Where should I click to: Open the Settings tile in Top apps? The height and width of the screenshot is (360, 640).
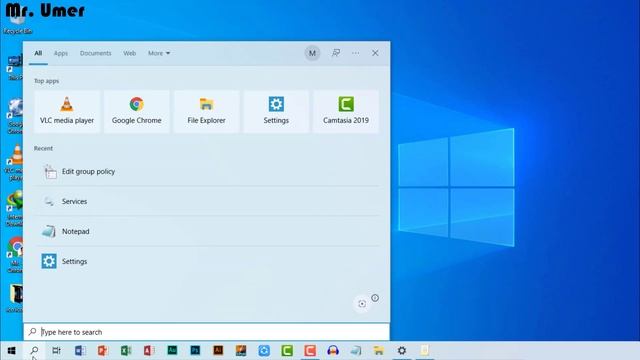coord(276,111)
